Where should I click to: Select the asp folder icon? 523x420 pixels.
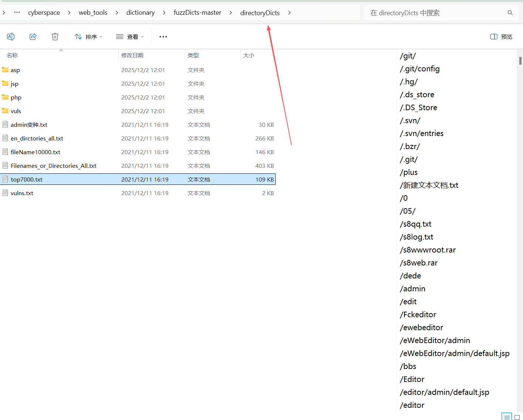click(x=5, y=70)
